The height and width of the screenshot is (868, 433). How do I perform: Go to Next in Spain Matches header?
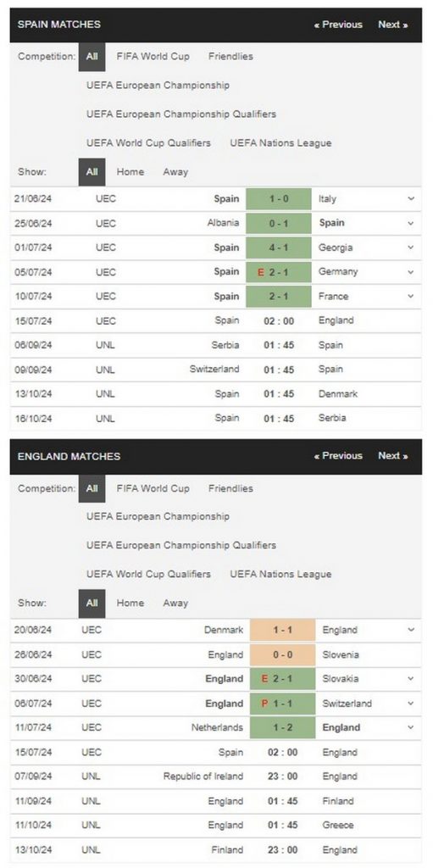coord(393,25)
